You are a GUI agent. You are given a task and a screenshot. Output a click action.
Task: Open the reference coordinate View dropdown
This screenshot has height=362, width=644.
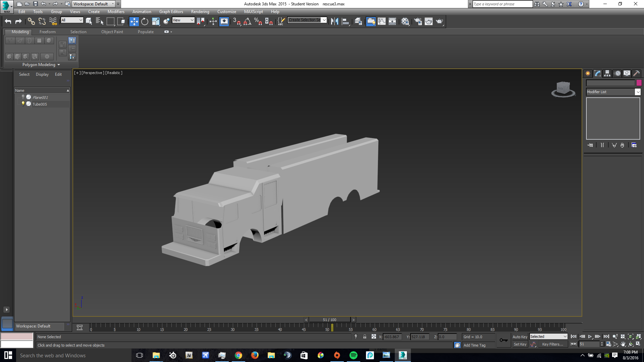(183, 20)
